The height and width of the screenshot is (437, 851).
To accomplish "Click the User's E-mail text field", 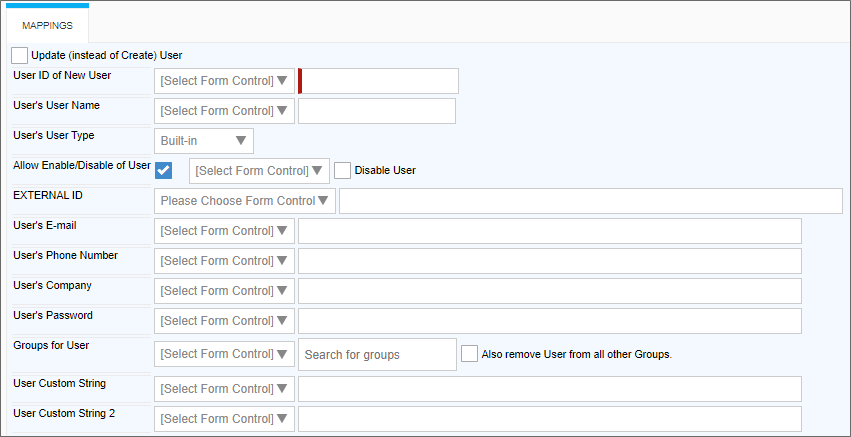I will (x=550, y=231).
